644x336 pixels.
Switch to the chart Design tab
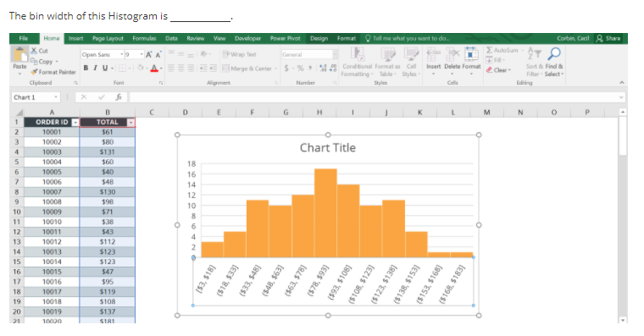(x=319, y=38)
